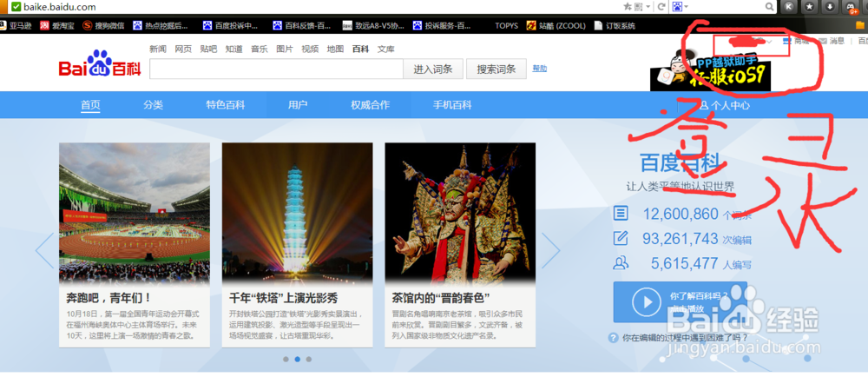Image resolution: width=868 pixels, height=377 pixels.
Task: Open 消息 messages with envelope icon
Action: pyautogui.click(x=832, y=41)
